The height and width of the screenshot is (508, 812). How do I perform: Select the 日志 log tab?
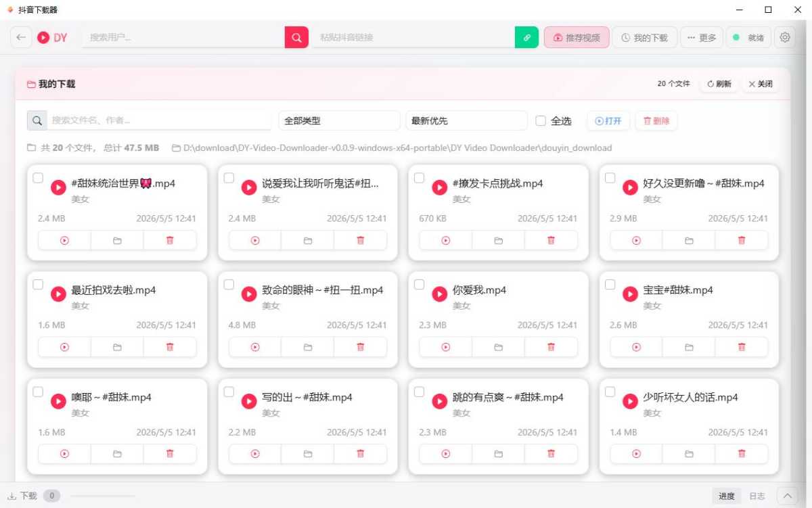(757, 496)
